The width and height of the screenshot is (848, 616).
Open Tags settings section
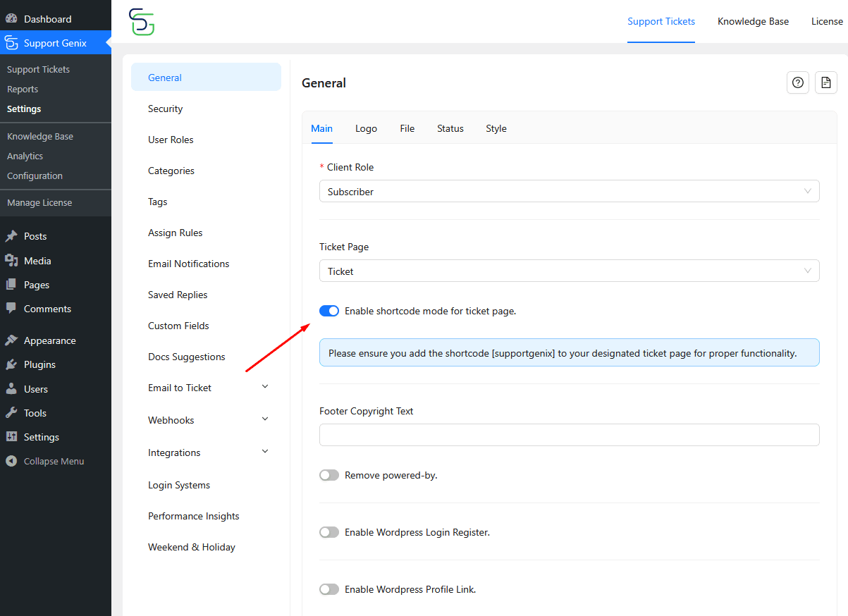click(206, 202)
